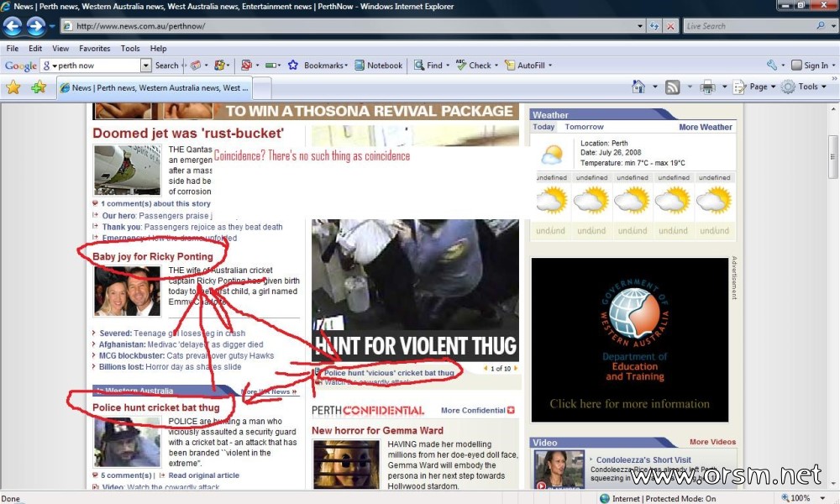Click the Google toolbar colorful gadget icon
Viewport: 840px width, 504px height.
click(x=219, y=66)
